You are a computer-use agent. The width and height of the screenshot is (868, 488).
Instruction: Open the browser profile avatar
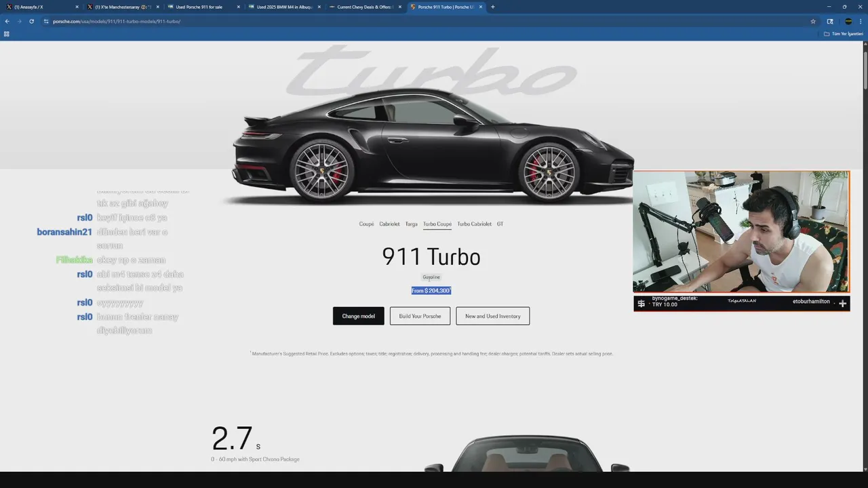[848, 21]
